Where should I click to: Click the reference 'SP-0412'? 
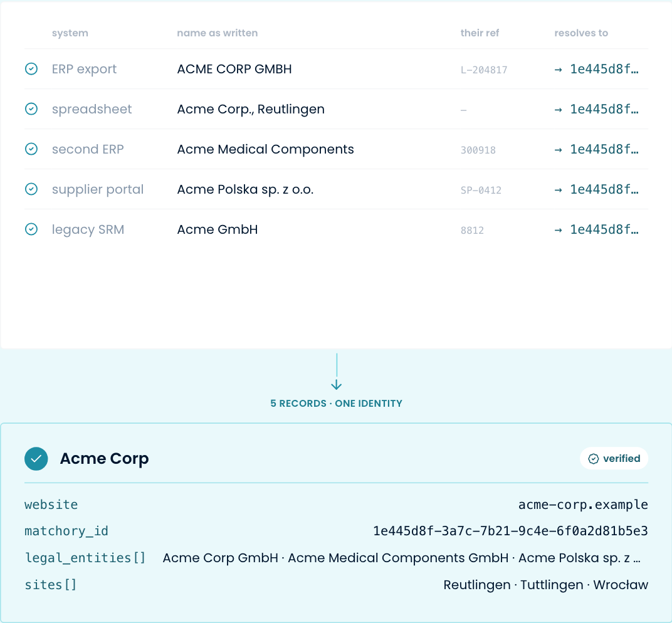tap(481, 191)
